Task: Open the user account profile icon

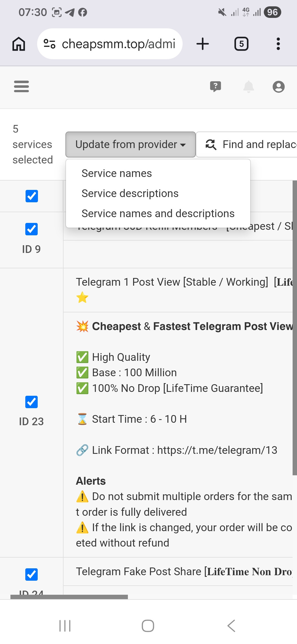Action: pyautogui.click(x=279, y=87)
